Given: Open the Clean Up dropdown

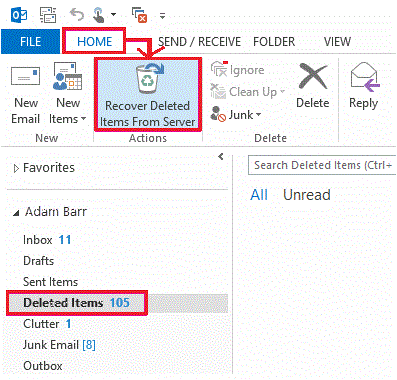Looking at the screenshot, I should coord(248,92).
